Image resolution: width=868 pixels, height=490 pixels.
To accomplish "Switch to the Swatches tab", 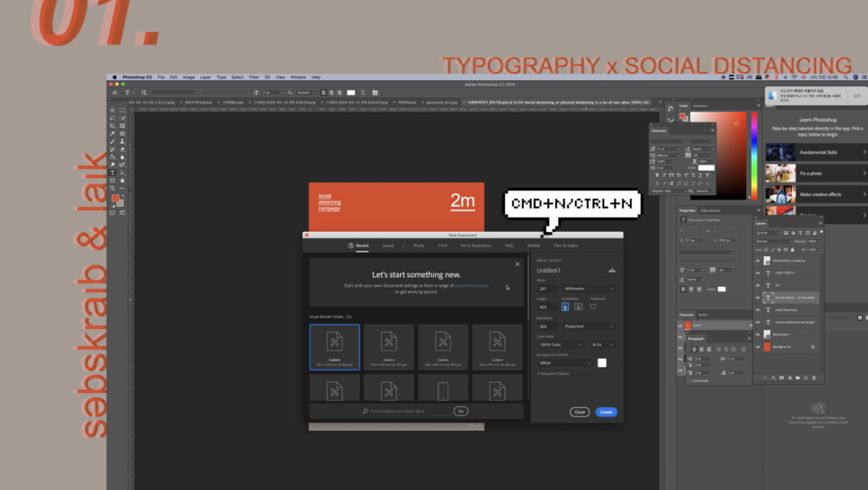I will (700, 105).
